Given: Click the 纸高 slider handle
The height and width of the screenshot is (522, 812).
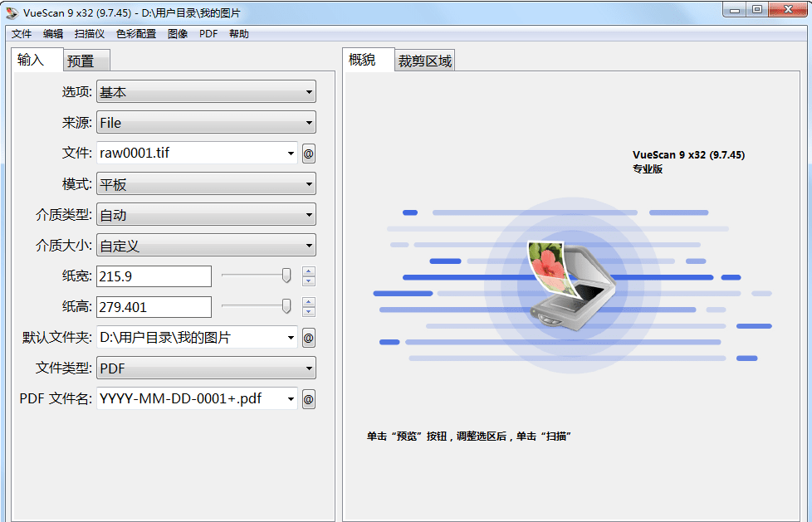Looking at the screenshot, I should [286, 306].
